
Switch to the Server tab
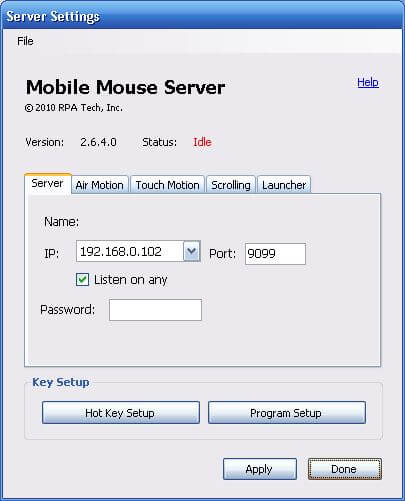47,183
